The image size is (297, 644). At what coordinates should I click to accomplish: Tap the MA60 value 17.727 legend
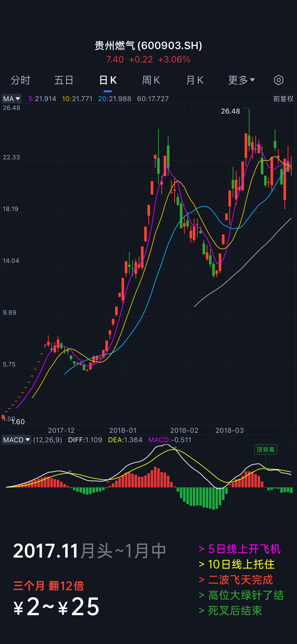153,99
